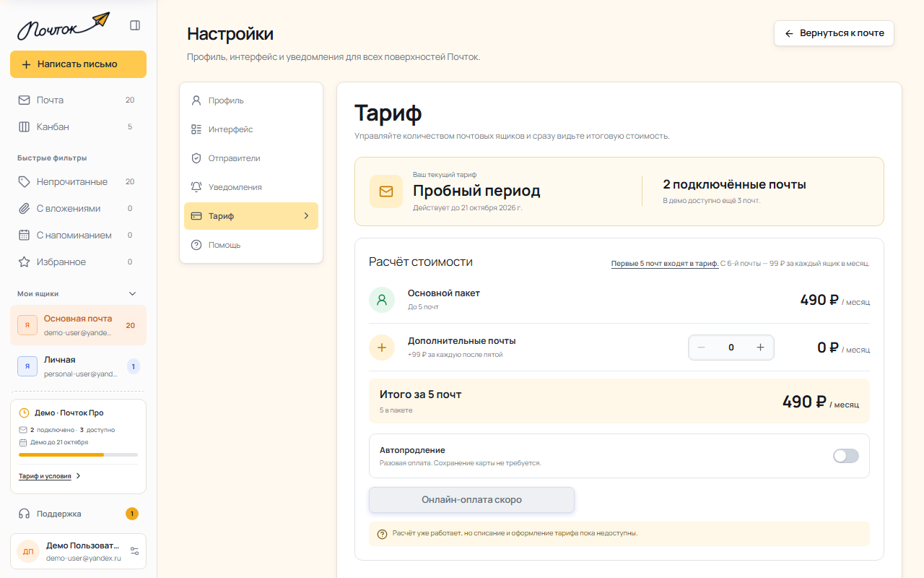The height and width of the screenshot is (578, 924).
Task: Click the additional mailboxes count field
Action: click(x=731, y=348)
